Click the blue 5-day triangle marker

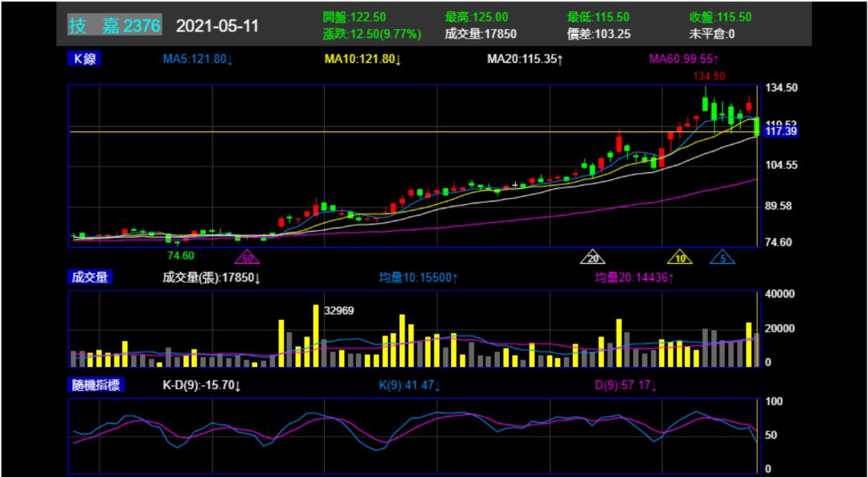point(722,258)
